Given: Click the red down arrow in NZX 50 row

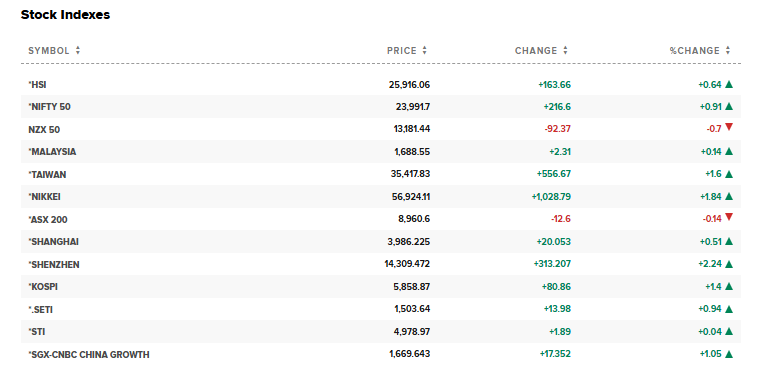Looking at the screenshot, I should click(x=728, y=127).
